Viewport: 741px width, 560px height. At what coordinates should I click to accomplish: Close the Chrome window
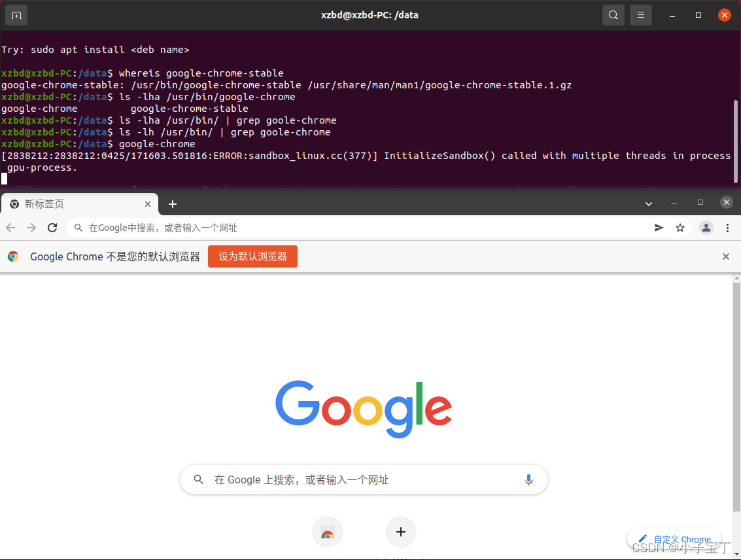coord(727,202)
